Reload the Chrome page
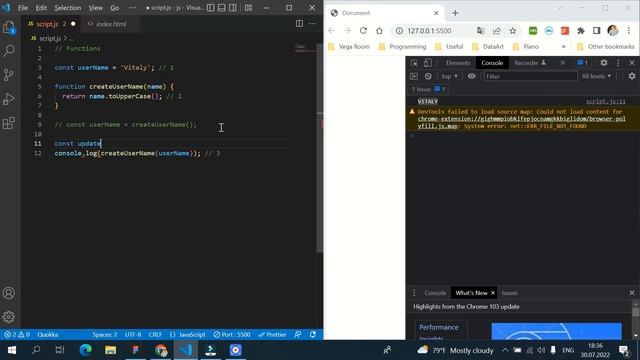This screenshot has width=640, height=360. (x=363, y=31)
